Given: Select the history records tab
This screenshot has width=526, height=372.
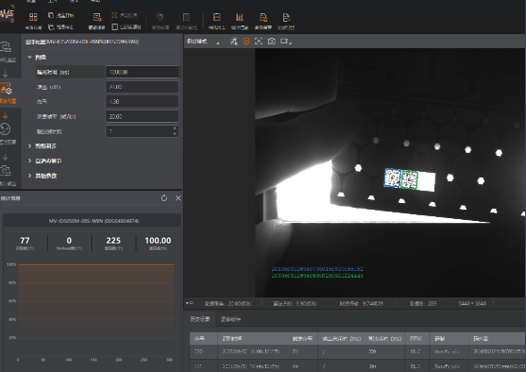Looking at the screenshot, I should tap(200, 319).
